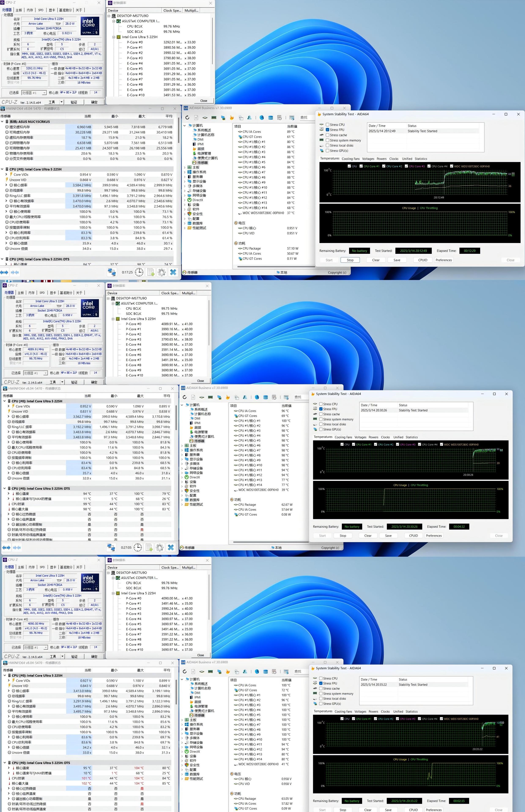Click Save button in test with elapsed 00:04:32
Screen dimensions: 525x812
[388, 535]
